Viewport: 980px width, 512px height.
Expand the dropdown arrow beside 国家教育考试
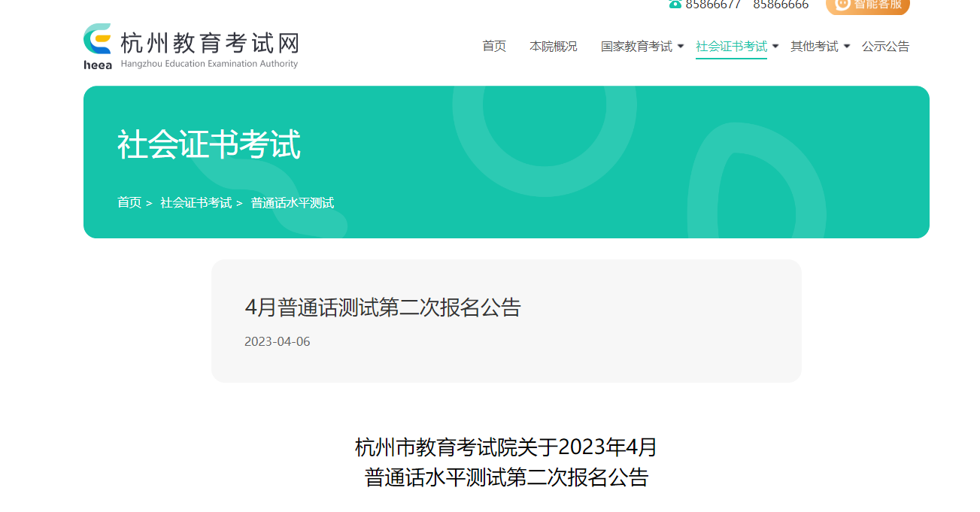tap(681, 47)
